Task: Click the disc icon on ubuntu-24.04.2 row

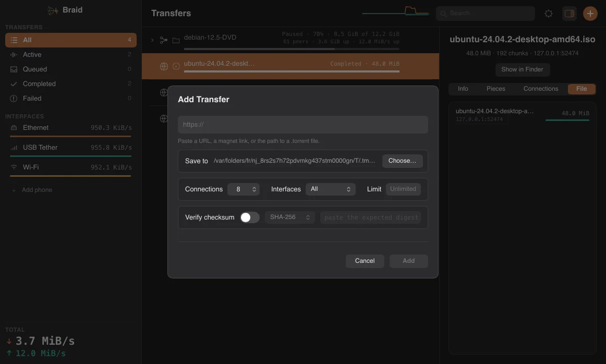Action: pyautogui.click(x=176, y=66)
